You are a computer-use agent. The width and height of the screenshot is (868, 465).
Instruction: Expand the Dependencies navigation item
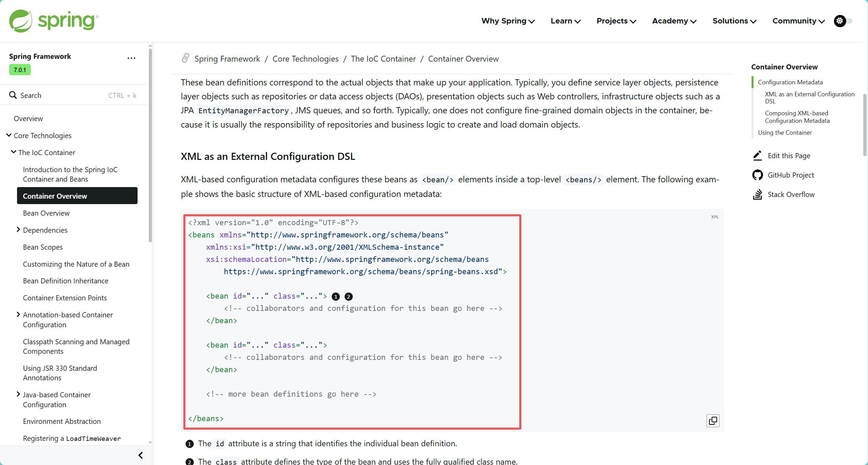[18, 230]
